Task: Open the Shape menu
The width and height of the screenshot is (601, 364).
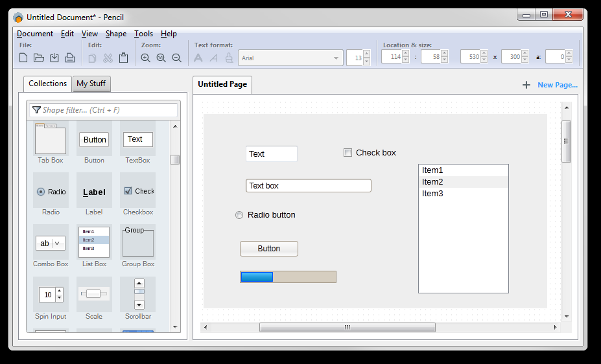Action: [116, 34]
